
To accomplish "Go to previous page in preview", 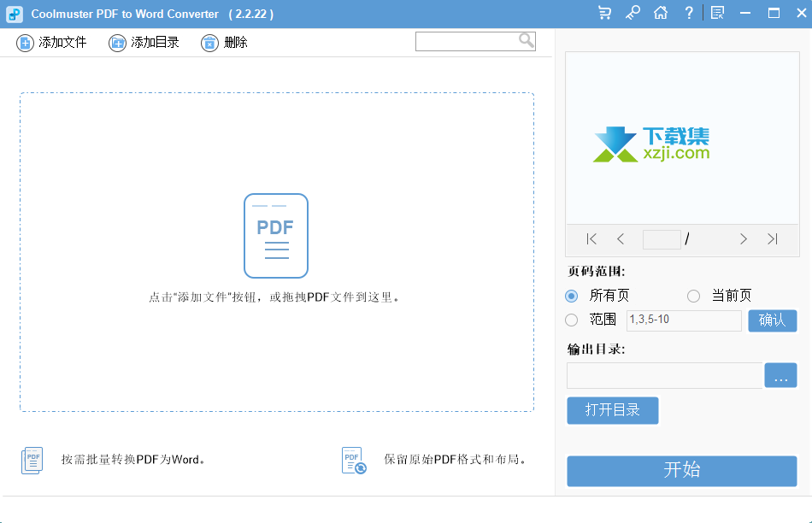I will click(x=621, y=238).
